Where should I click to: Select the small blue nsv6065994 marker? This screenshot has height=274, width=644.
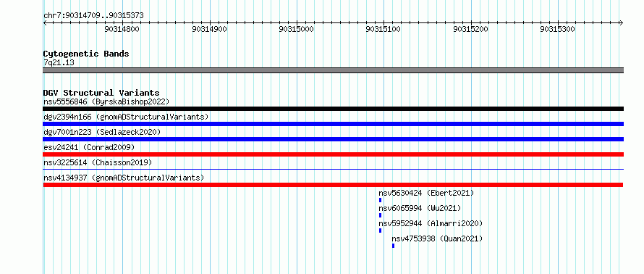(381, 215)
